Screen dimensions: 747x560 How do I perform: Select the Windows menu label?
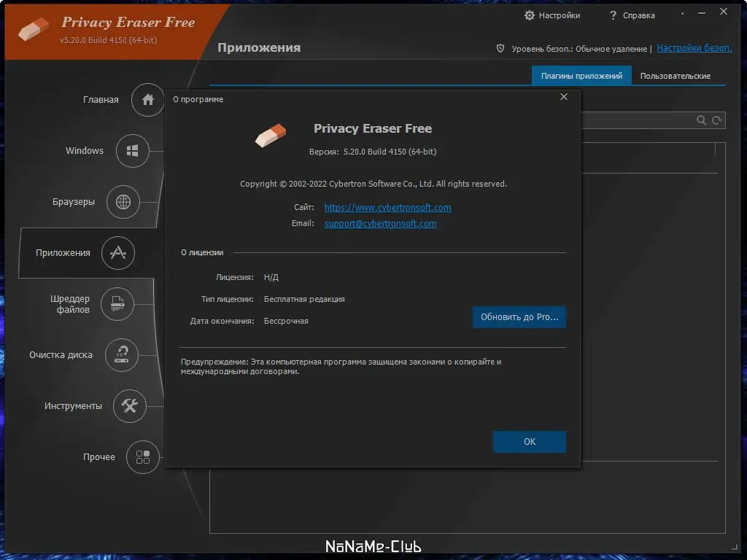(x=85, y=150)
